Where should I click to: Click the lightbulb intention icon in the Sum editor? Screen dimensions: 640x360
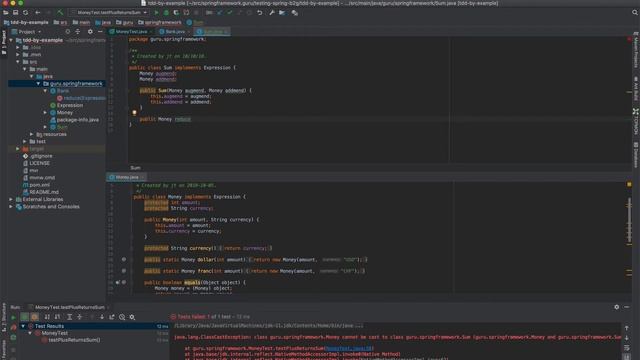coord(134,113)
